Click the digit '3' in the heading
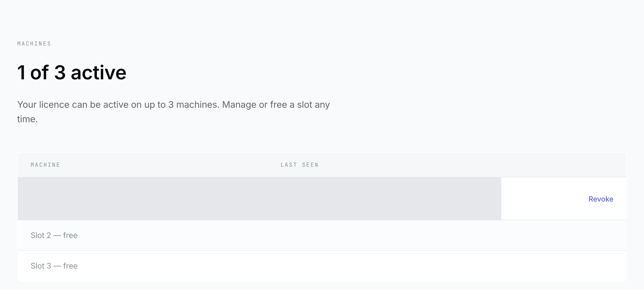This screenshot has height=290, width=644. [60, 73]
